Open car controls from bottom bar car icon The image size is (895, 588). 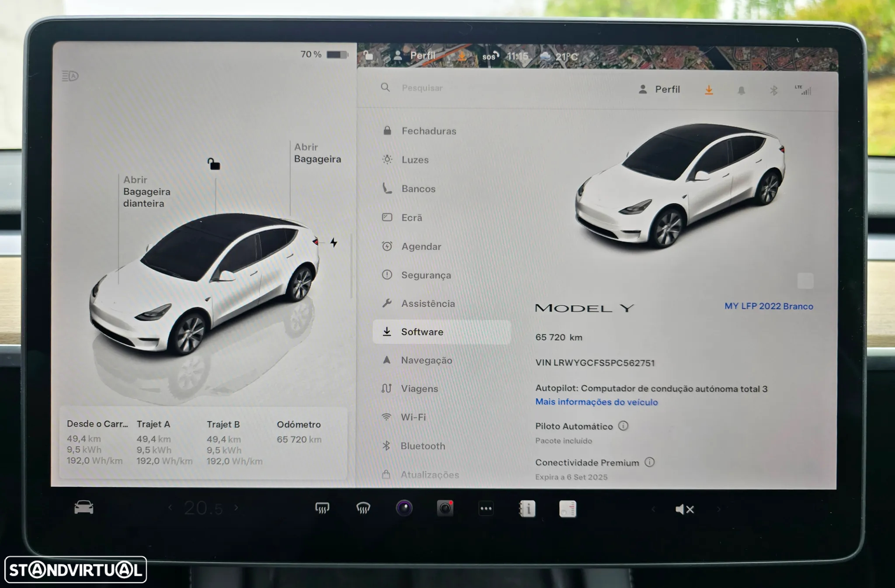84,507
